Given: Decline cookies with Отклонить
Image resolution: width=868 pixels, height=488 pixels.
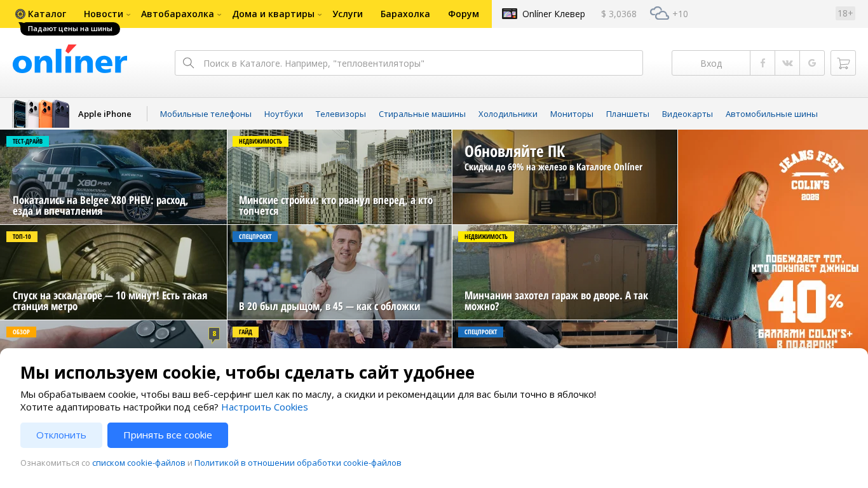Looking at the screenshot, I should pyautogui.click(x=61, y=435).
